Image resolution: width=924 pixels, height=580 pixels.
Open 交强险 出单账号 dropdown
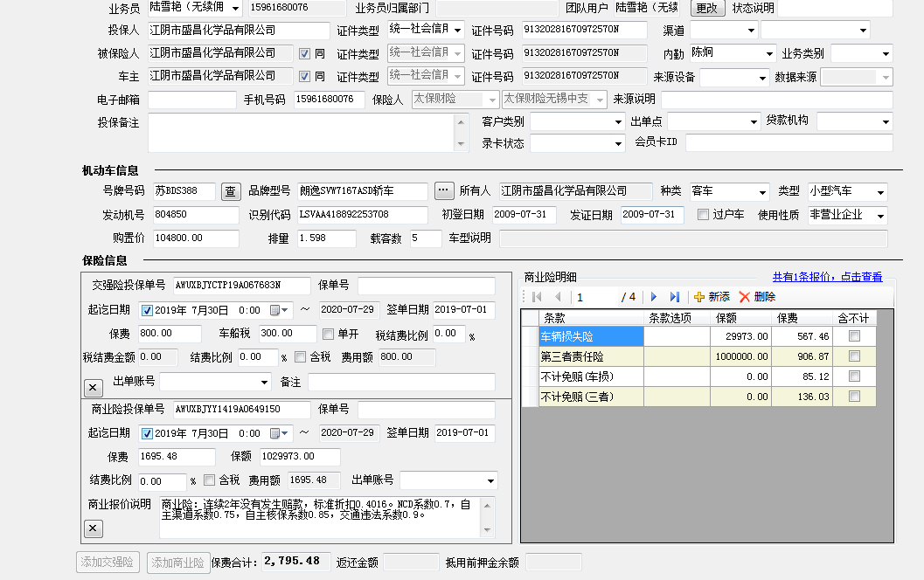[x=264, y=382]
